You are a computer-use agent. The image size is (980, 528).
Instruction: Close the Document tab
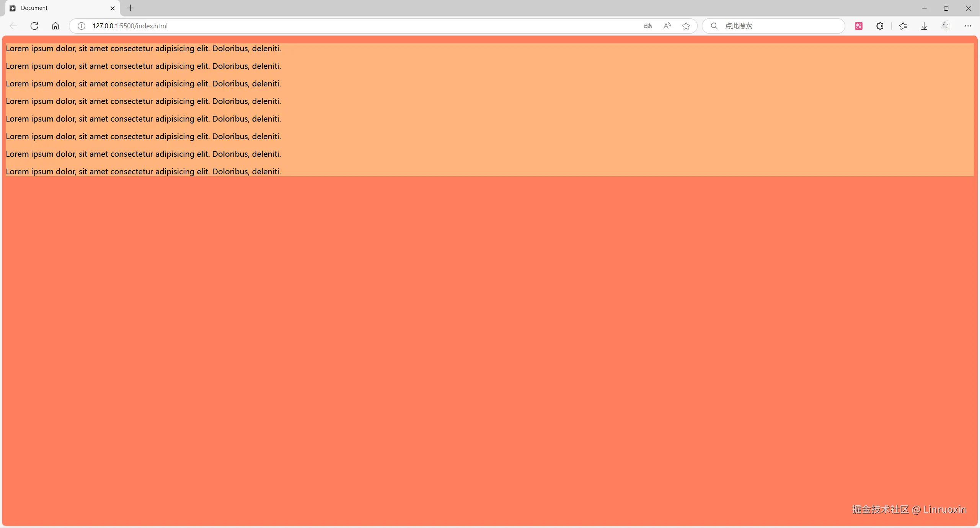coord(113,8)
